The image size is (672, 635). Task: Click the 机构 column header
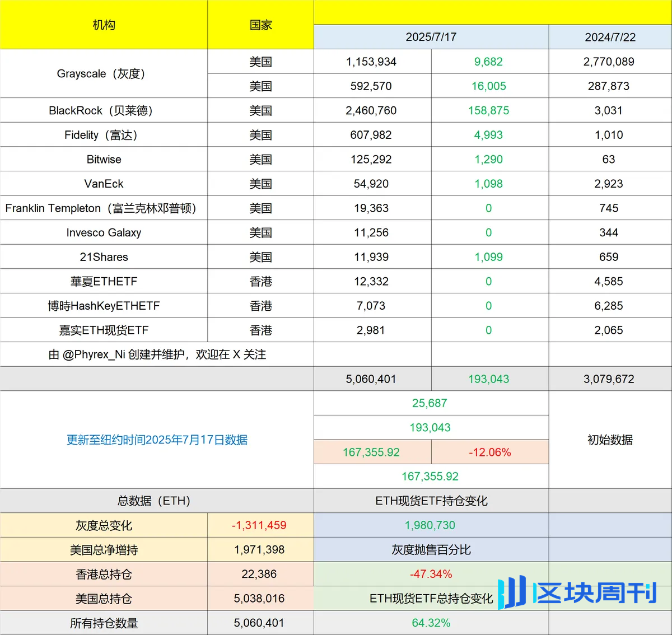[104, 25]
